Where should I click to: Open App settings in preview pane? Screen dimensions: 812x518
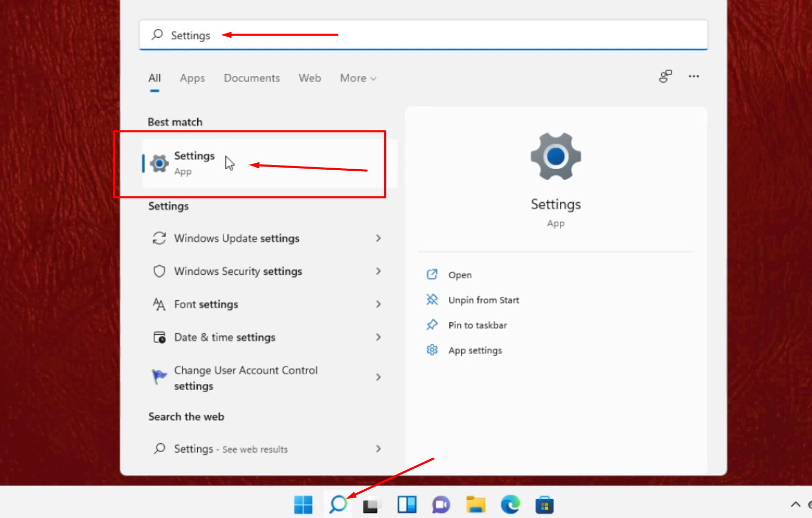pyautogui.click(x=475, y=350)
